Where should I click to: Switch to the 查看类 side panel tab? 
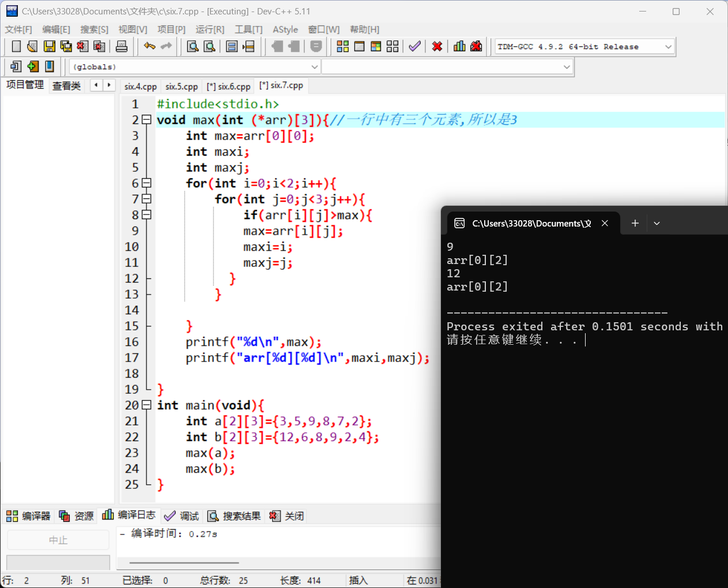tap(66, 86)
